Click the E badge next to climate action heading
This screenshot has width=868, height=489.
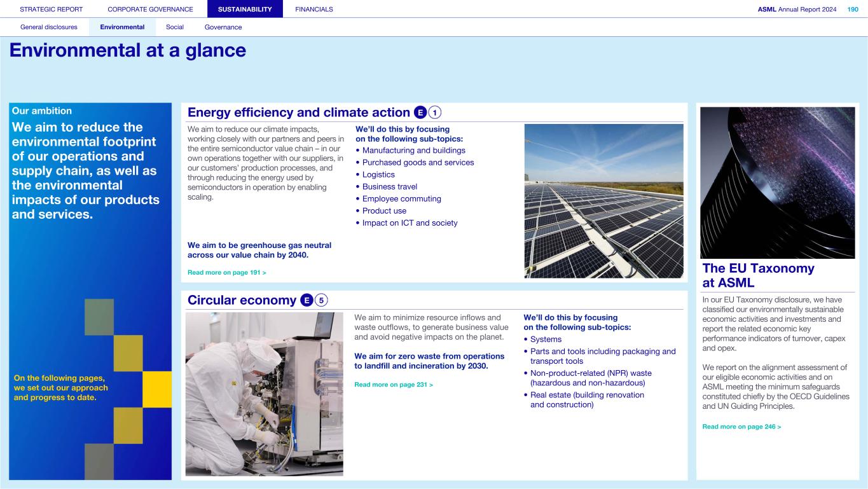[x=420, y=113]
